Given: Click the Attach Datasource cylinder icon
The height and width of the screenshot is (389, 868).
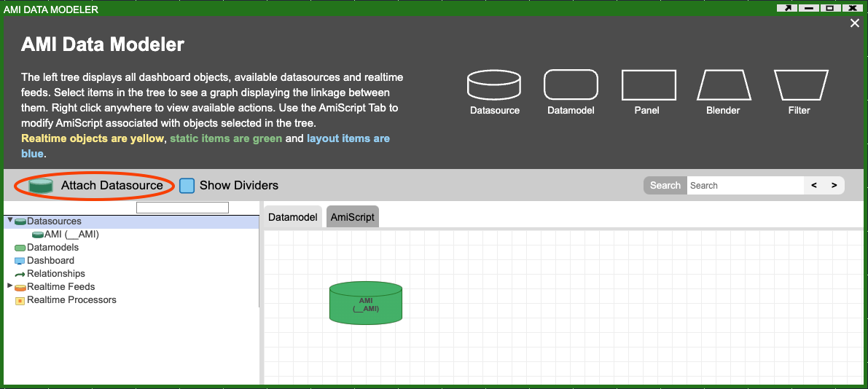Looking at the screenshot, I should click(x=41, y=186).
